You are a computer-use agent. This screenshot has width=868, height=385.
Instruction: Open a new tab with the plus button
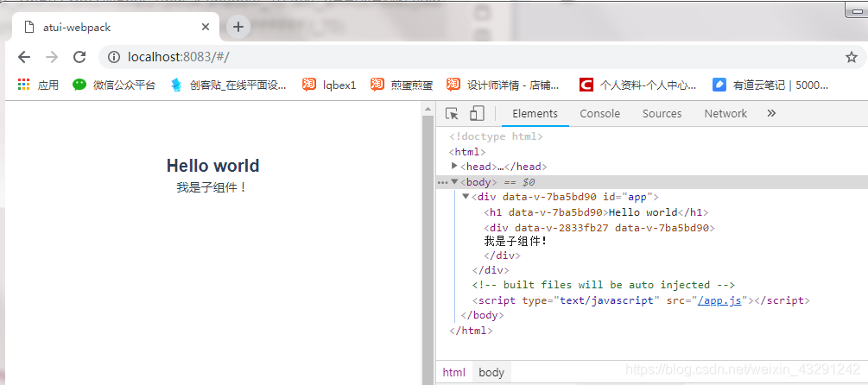238,27
